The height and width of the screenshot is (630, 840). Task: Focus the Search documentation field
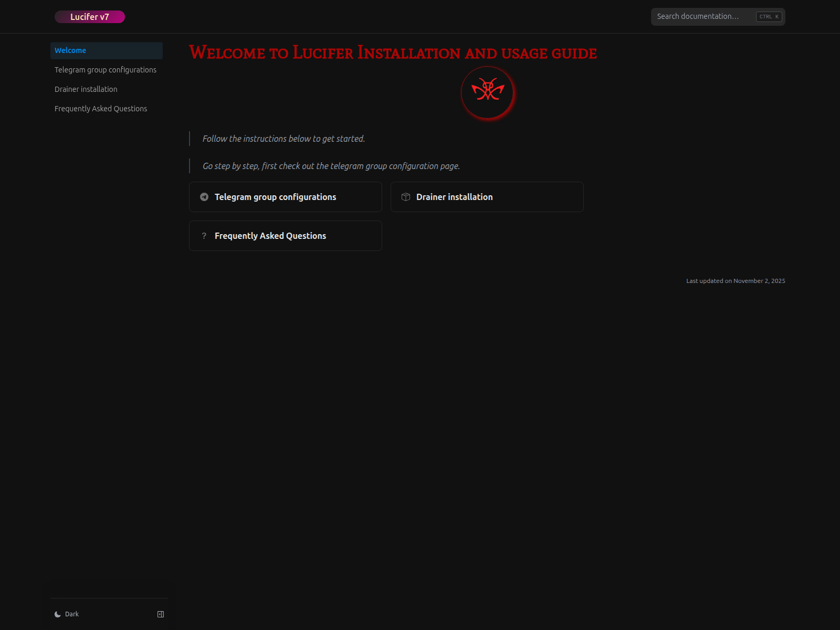point(718,17)
